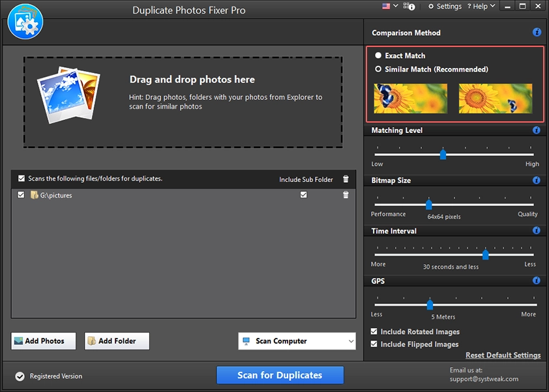
Task: Click the second sunflower sample image
Action: click(496, 98)
